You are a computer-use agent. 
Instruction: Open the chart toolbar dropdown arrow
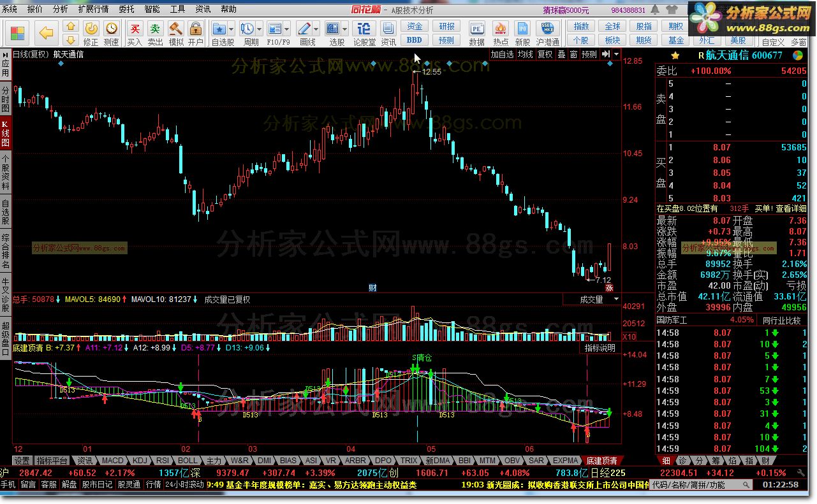coord(615,55)
